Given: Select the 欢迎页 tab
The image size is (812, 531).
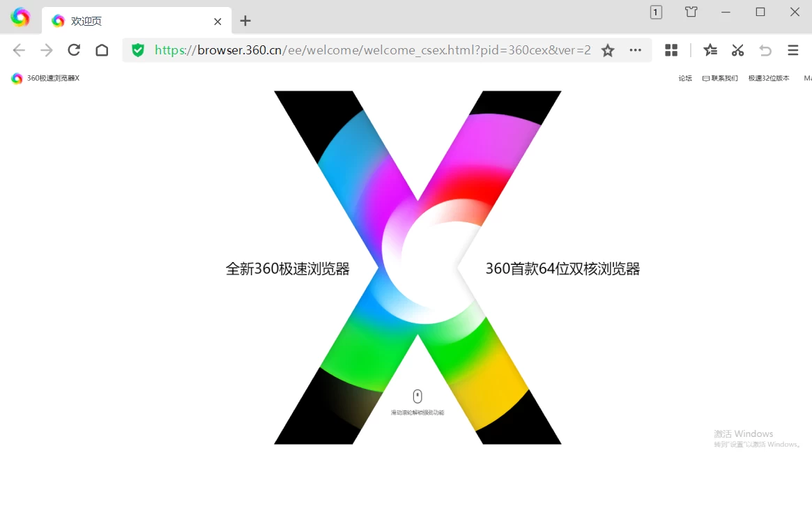Looking at the screenshot, I should pyautogui.click(x=136, y=21).
